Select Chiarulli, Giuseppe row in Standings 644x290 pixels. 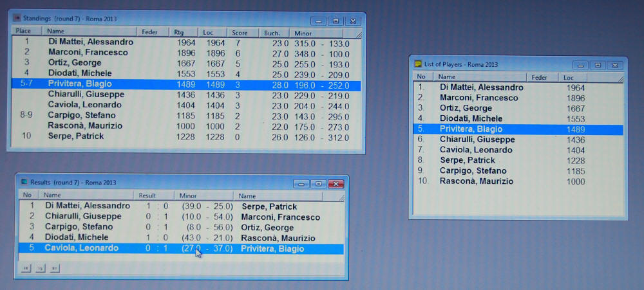pyautogui.click(x=186, y=95)
